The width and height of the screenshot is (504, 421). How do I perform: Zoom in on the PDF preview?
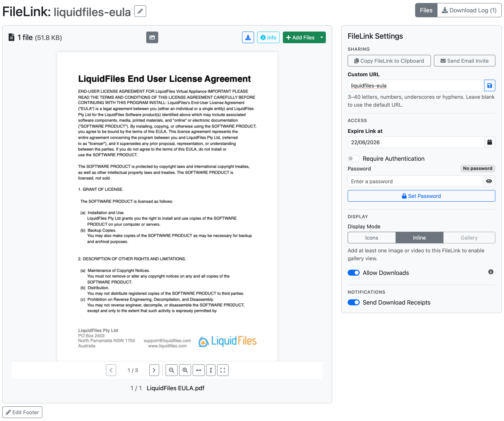click(185, 370)
